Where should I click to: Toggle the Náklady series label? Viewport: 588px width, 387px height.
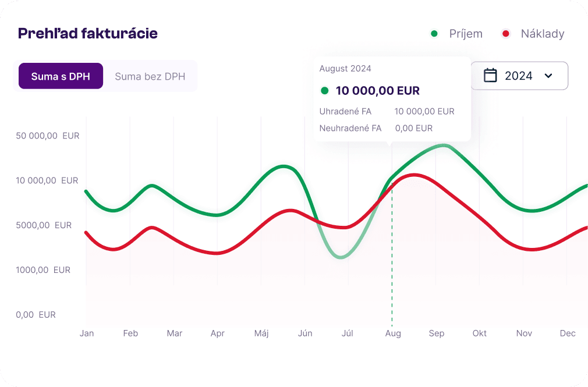pos(543,34)
